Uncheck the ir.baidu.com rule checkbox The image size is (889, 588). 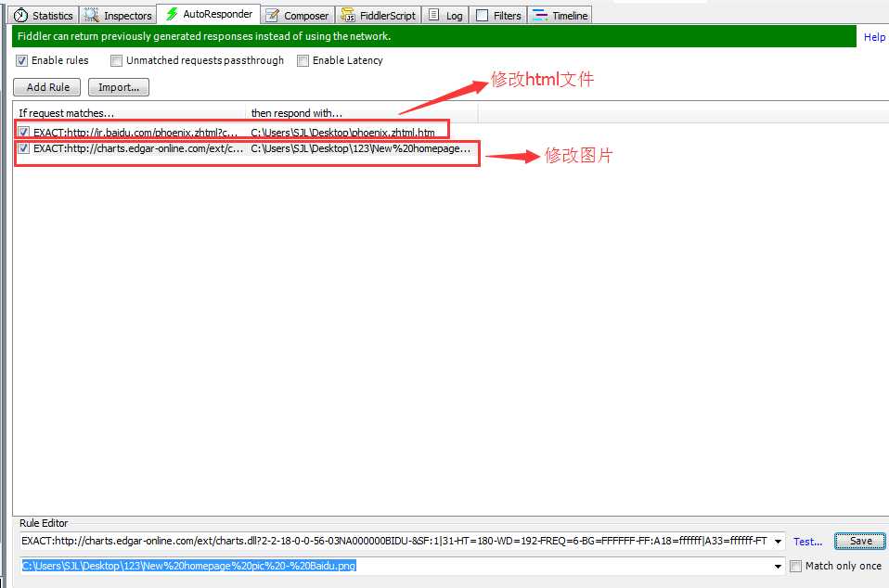(24, 132)
